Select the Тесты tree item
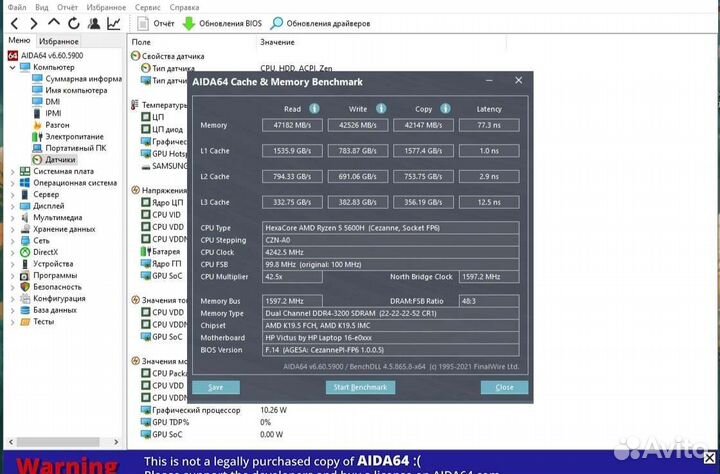 pyautogui.click(x=37, y=322)
